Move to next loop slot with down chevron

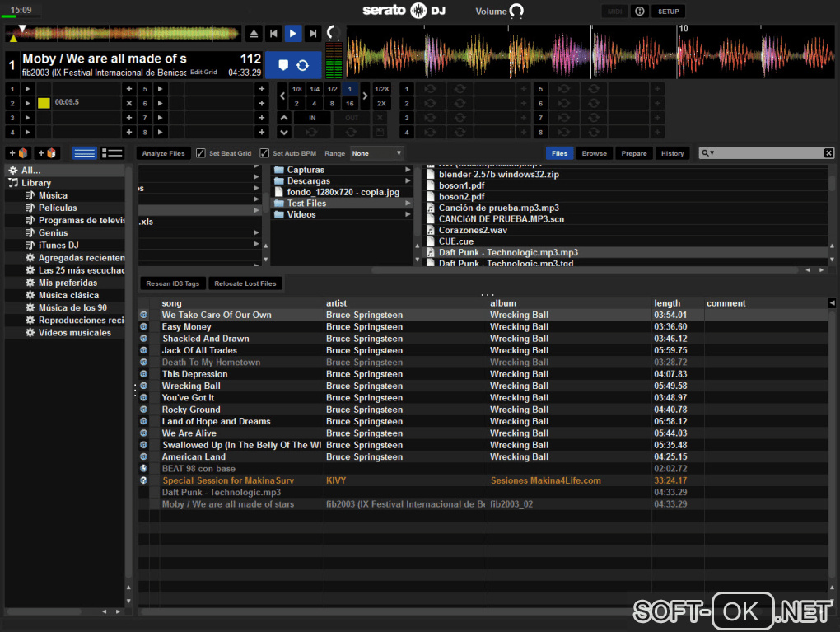click(284, 132)
